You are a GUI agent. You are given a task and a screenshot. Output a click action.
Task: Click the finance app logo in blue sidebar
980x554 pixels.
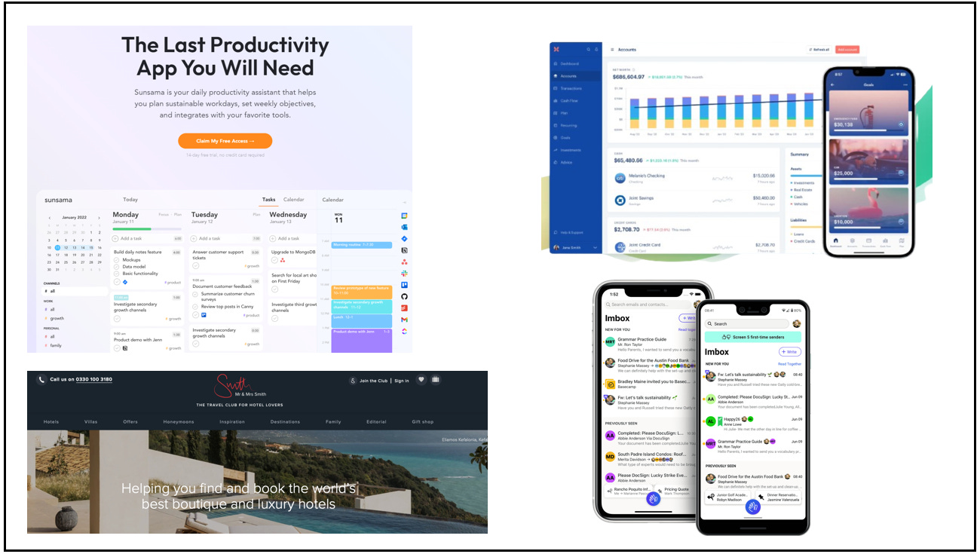click(x=556, y=49)
